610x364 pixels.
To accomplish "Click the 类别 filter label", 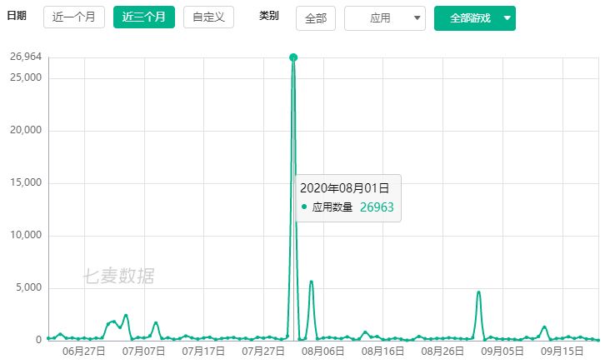I will 269,16.
